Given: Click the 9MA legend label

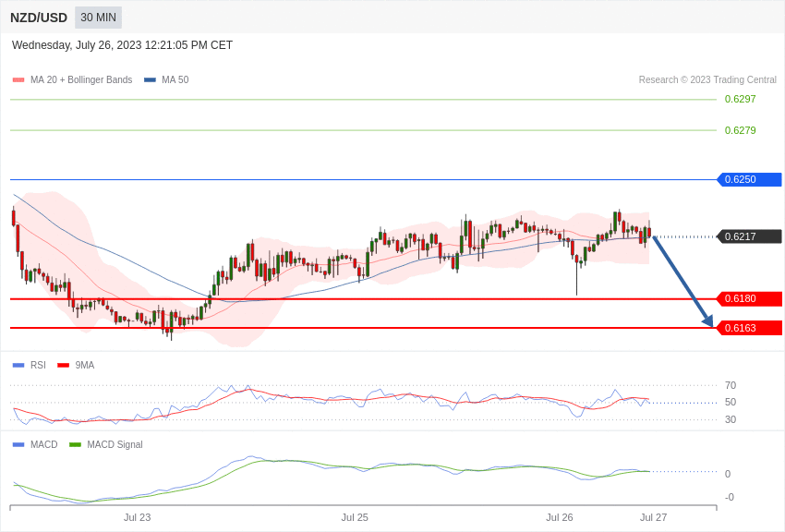Looking at the screenshot, I should [85, 366].
